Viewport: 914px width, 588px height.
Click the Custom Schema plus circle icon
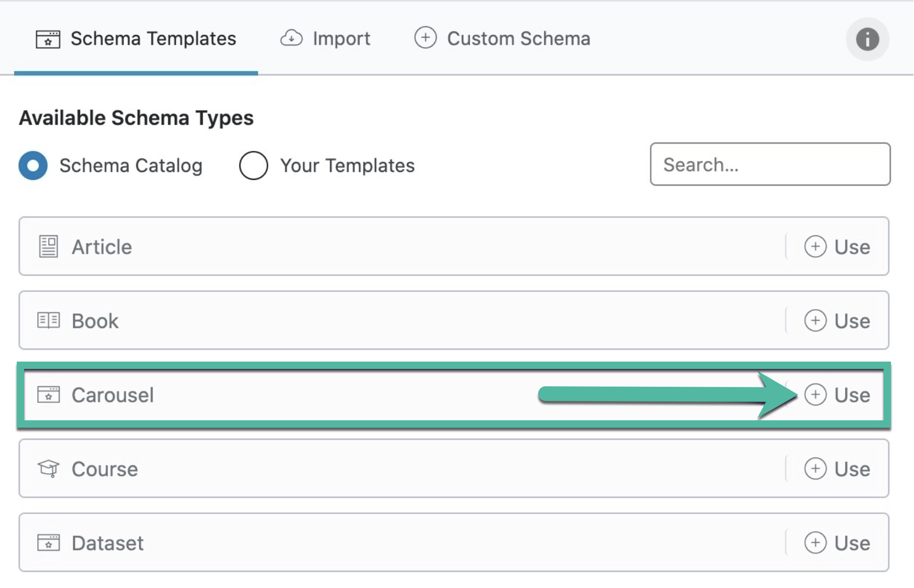425,38
